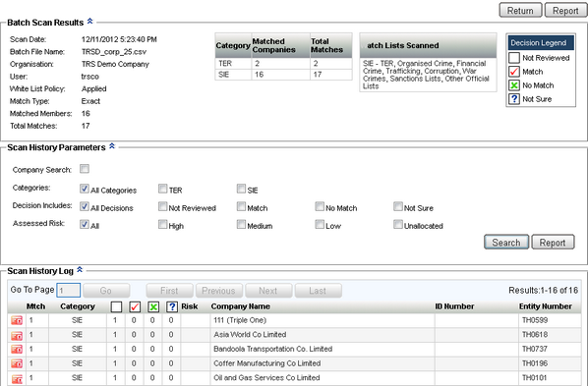
Task: Click the Next page button
Action: (268, 291)
